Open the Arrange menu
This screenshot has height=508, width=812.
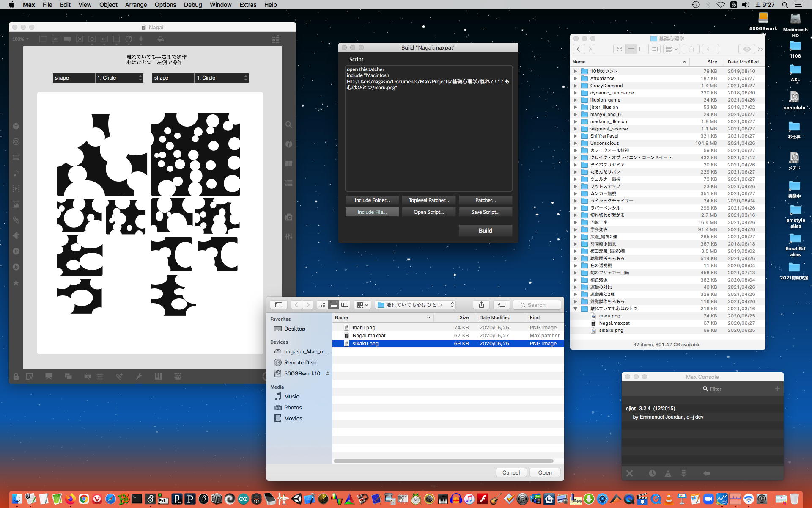point(136,5)
